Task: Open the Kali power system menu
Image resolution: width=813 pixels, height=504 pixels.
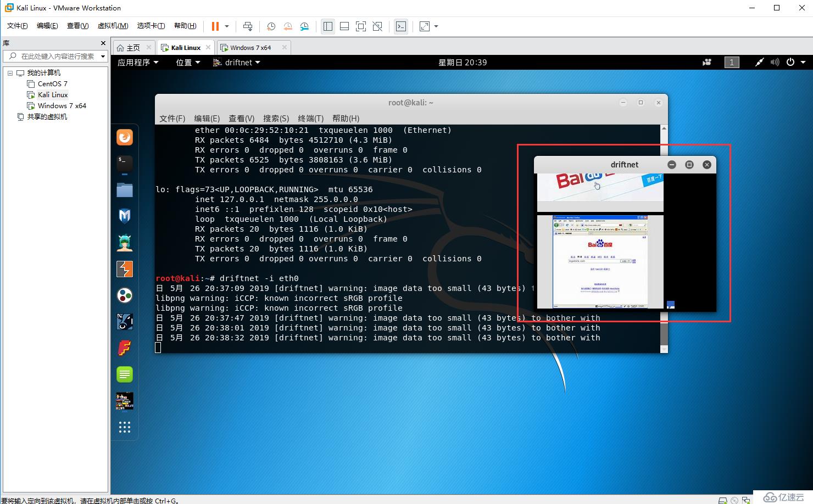Action: [x=795, y=62]
